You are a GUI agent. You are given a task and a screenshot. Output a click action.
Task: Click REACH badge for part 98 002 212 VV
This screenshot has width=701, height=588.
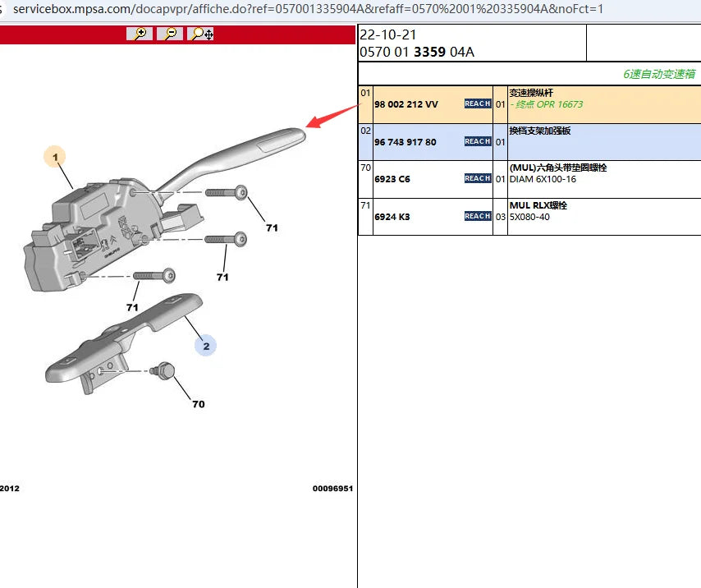(478, 104)
